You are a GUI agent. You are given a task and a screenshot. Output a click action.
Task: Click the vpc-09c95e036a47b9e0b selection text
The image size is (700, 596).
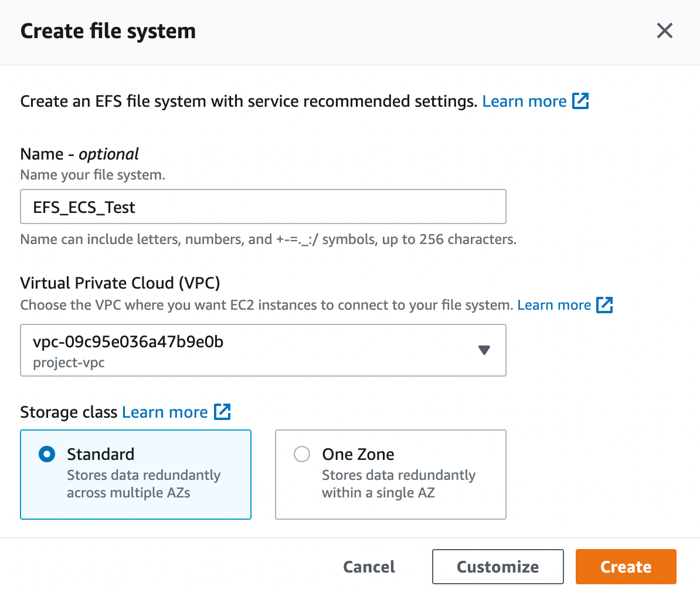[x=128, y=342]
